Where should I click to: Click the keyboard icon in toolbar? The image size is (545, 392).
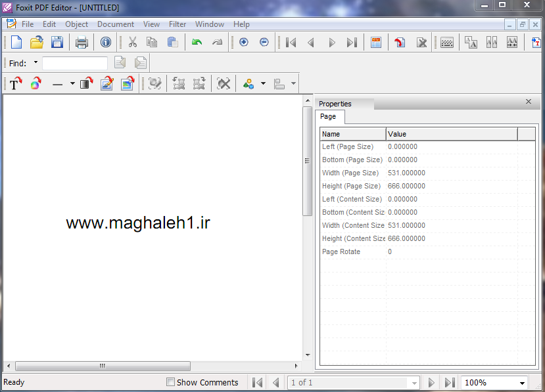point(446,43)
